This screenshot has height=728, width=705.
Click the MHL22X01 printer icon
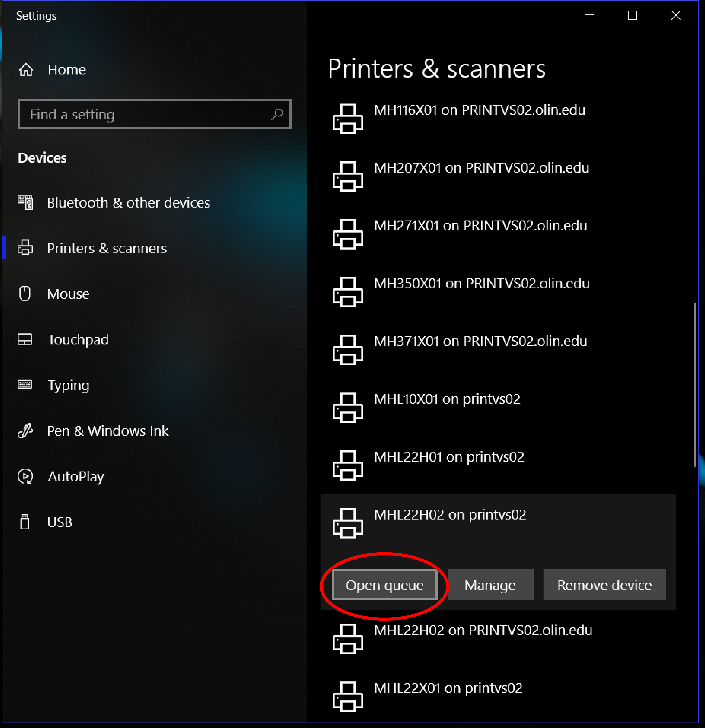(x=348, y=697)
